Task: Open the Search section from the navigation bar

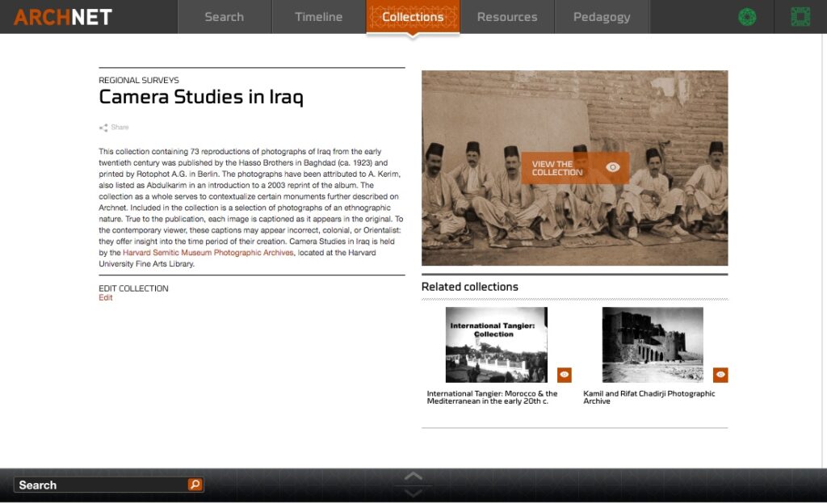Action: [x=224, y=16]
